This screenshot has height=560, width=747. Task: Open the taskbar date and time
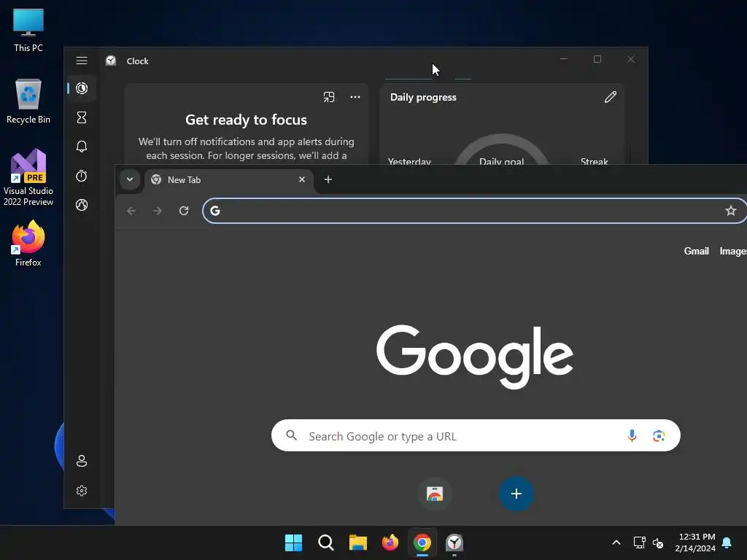(695, 542)
